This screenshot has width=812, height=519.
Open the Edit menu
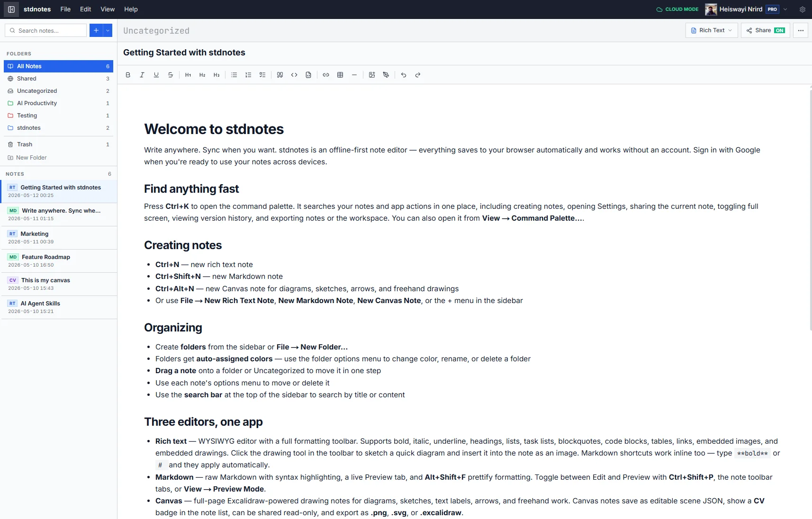coord(85,9)
